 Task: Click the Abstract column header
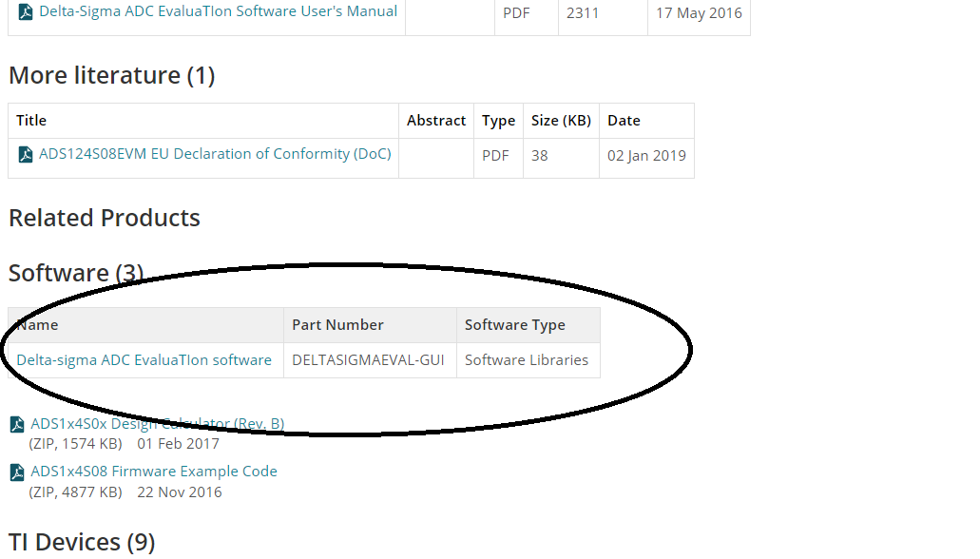tap(436, 121)
